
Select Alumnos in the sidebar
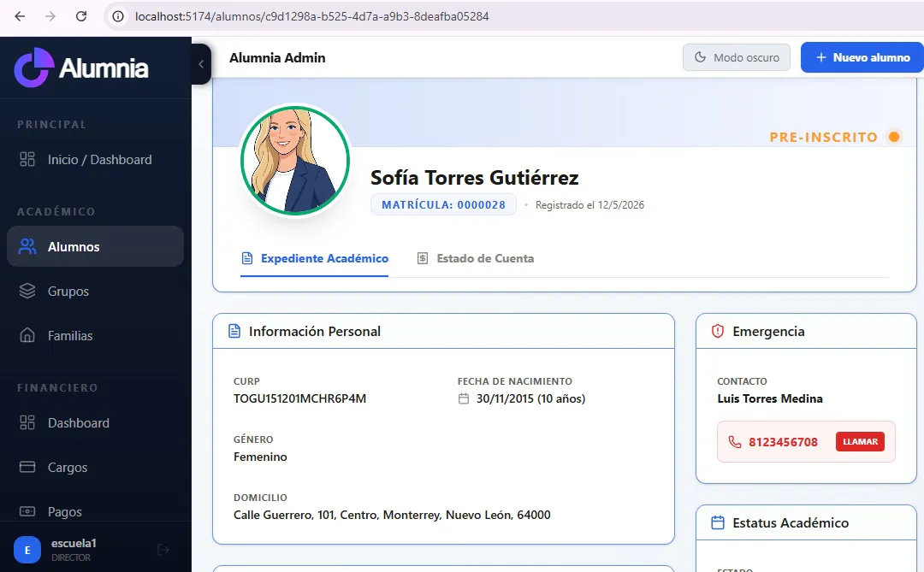tap(96, 246)
